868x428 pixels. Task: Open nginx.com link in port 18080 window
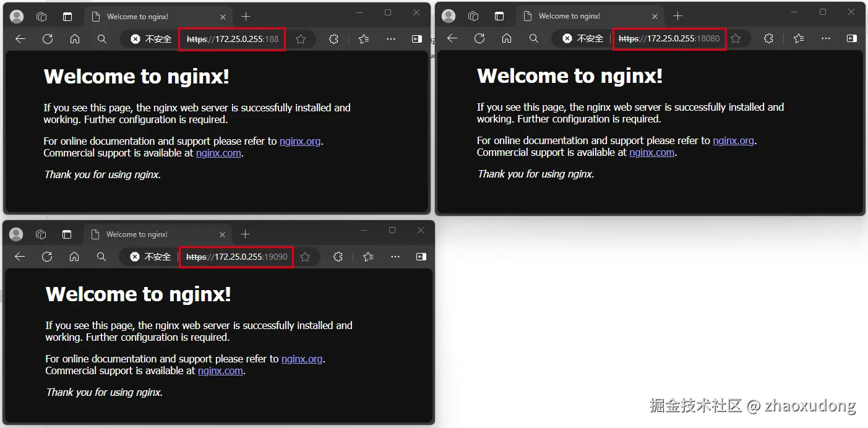[x=651, y=152]
